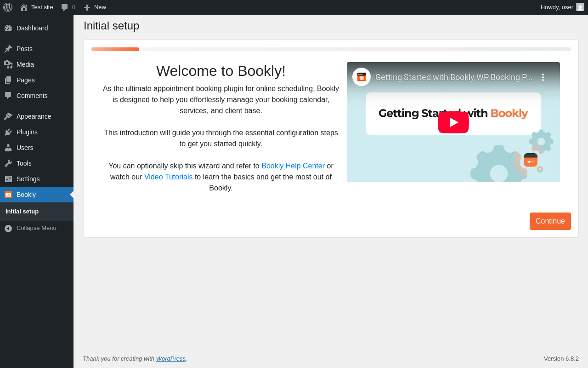Screen dimensions: 588x368
Task: Click the Initial setup page heading
Action: coord(112,26)
